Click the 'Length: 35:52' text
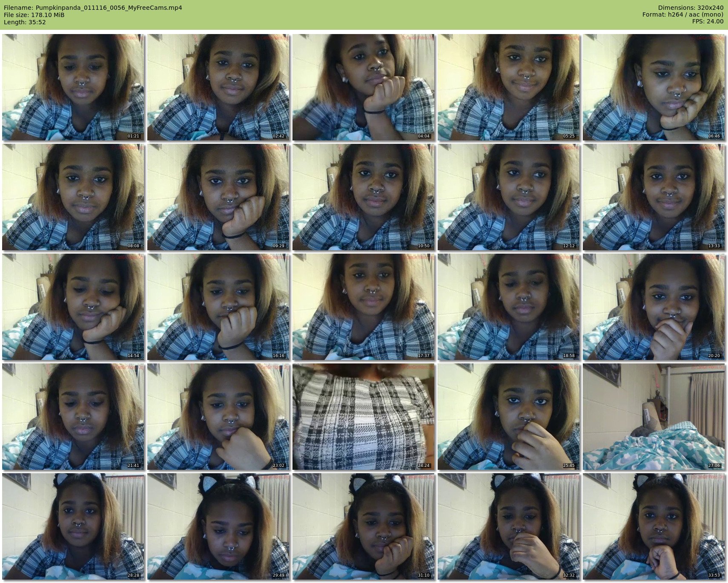 pos(25,22)
